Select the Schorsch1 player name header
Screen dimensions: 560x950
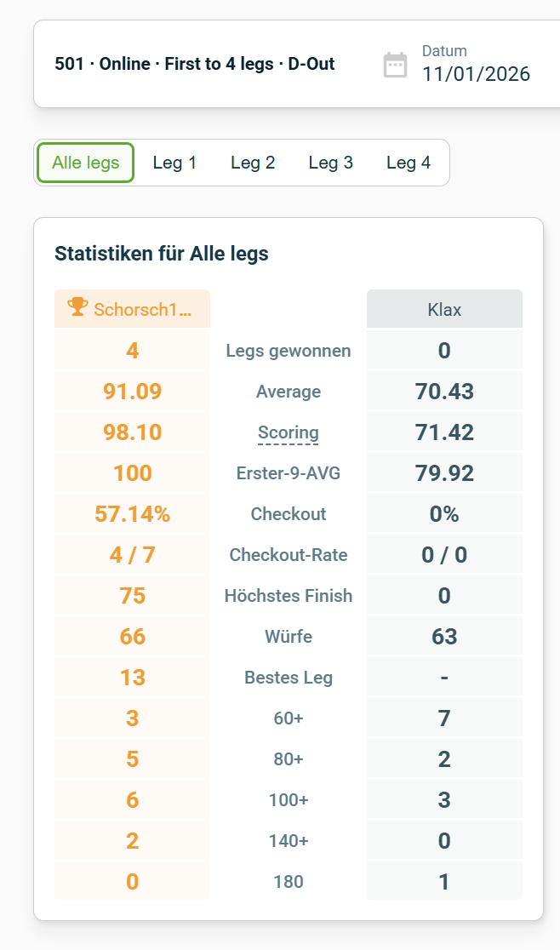tap(132, 309)
